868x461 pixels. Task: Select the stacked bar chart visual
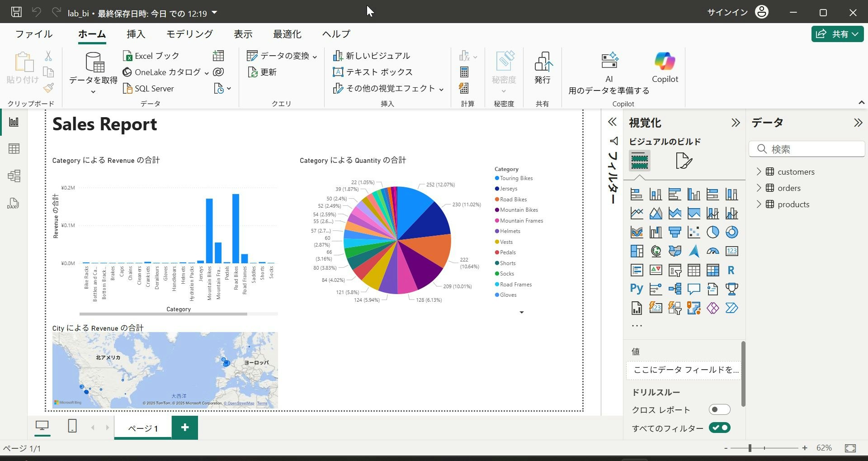(637, 194)
